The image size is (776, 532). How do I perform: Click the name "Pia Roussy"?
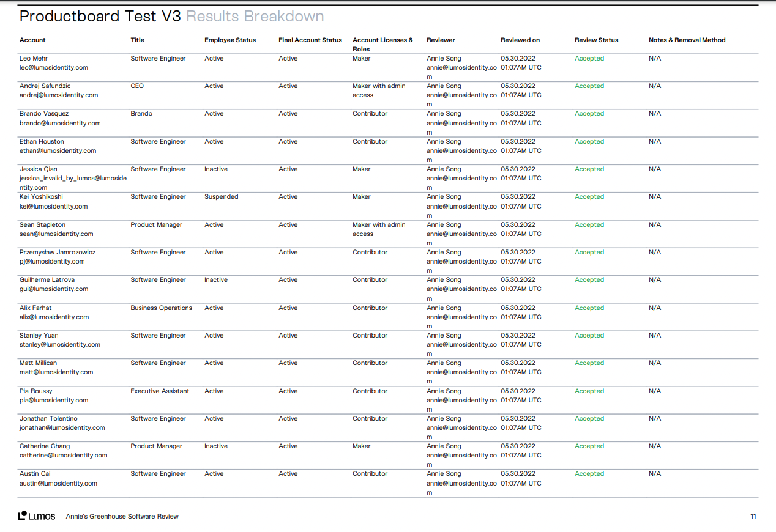point(36,391)
